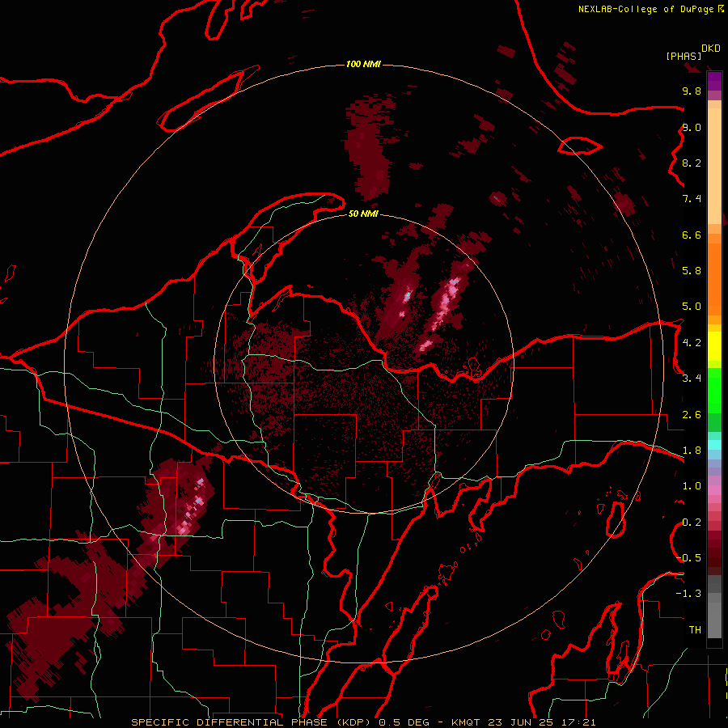Image resolution: width=728 pixels, height=728 pixels.
Task: Click the 1.0 scale value
Action: (x=692, y=486)
